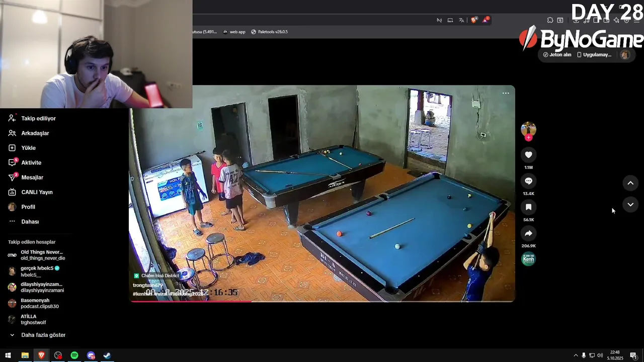Open the video's three-dot options menu
Screen dimensions: 644x362
click(x=506, y=93)
